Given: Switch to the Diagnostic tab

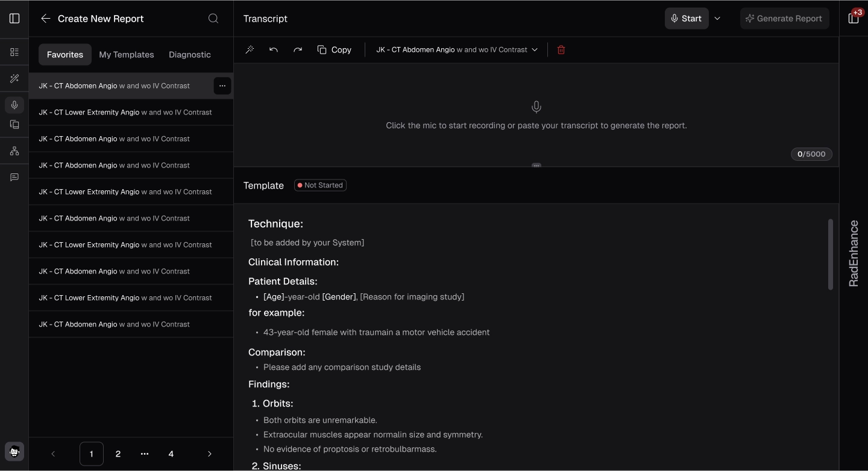Looking at the screenshot, I should click(190, 54).
